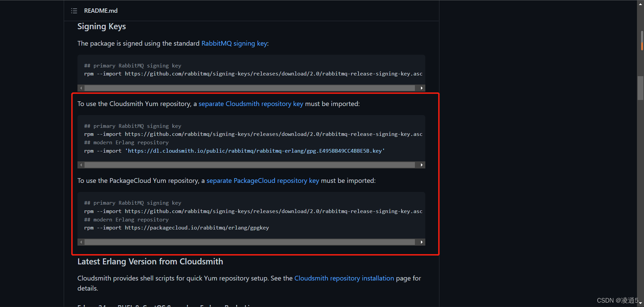Click the Cloudsmith code block horizontal scrollbar thumb
Image resolution: width=644 pixels, height=307 pixels.
(250, 165)
